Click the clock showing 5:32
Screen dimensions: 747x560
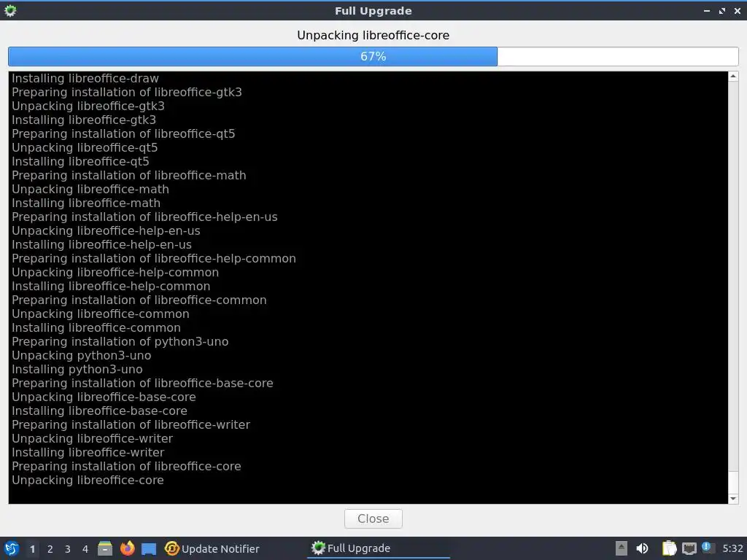[732, 548]
